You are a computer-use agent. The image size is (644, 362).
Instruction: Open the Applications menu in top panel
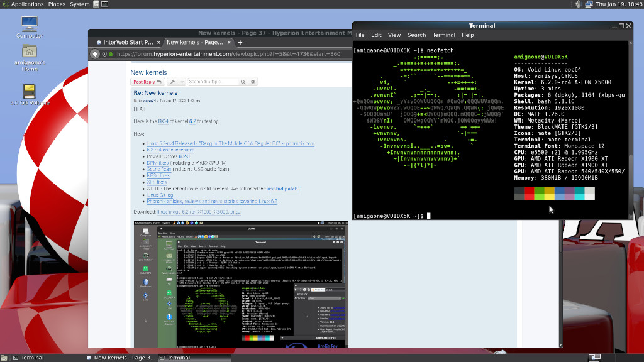click(27, 4)
